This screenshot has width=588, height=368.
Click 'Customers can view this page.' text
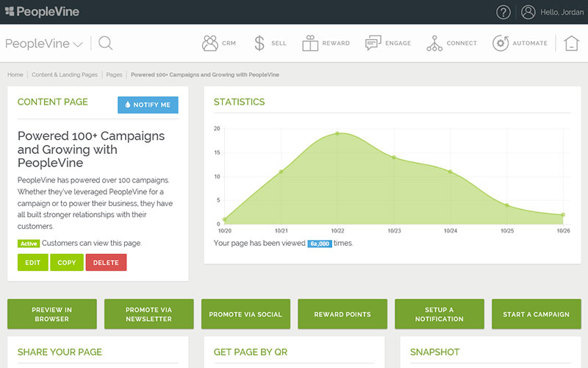(92, 243)
